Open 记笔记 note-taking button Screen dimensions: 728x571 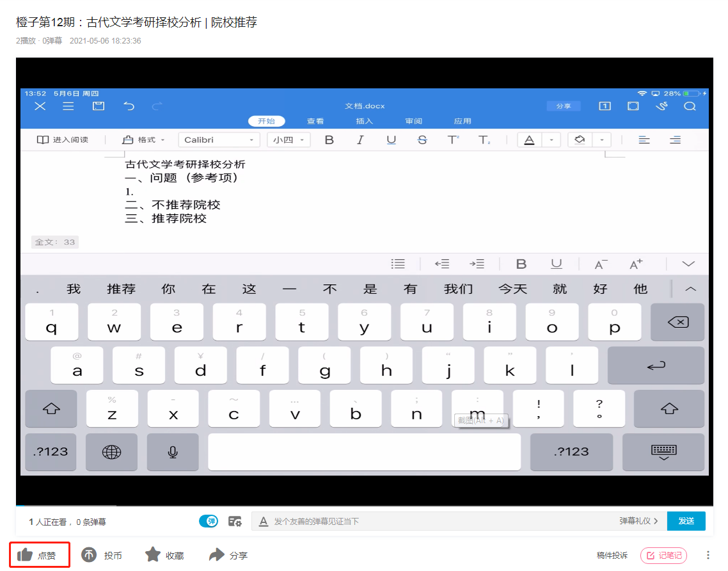pyautogui.click(x=664, y=555)
